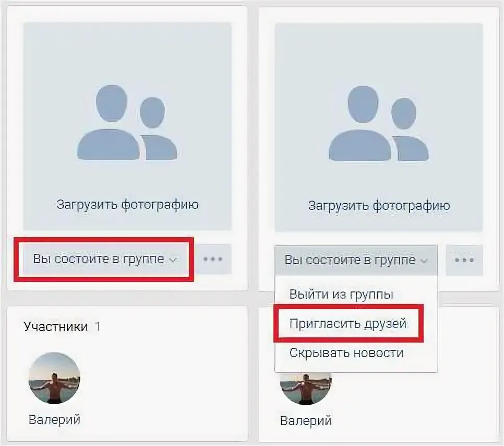This screenshot has width=504, height=446.
Task: Collapse the opened «Вы состоите в группе» dropdown
Action: pos(356,260)
